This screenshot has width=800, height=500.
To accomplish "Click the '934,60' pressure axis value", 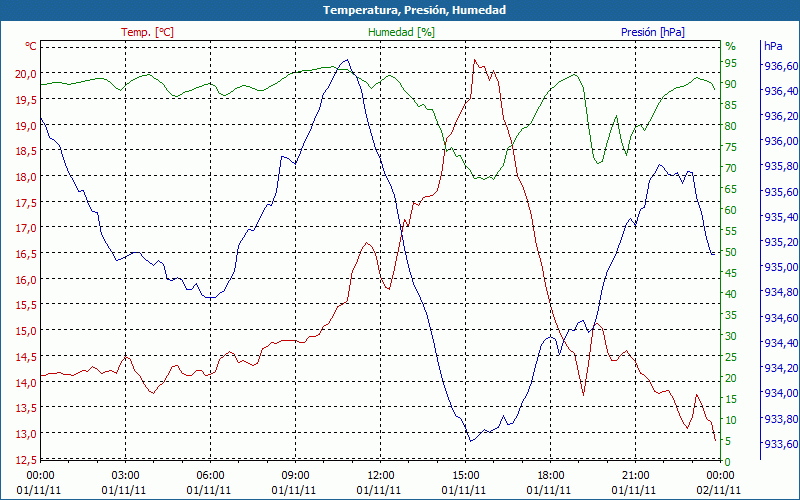I will coord(781,318).
